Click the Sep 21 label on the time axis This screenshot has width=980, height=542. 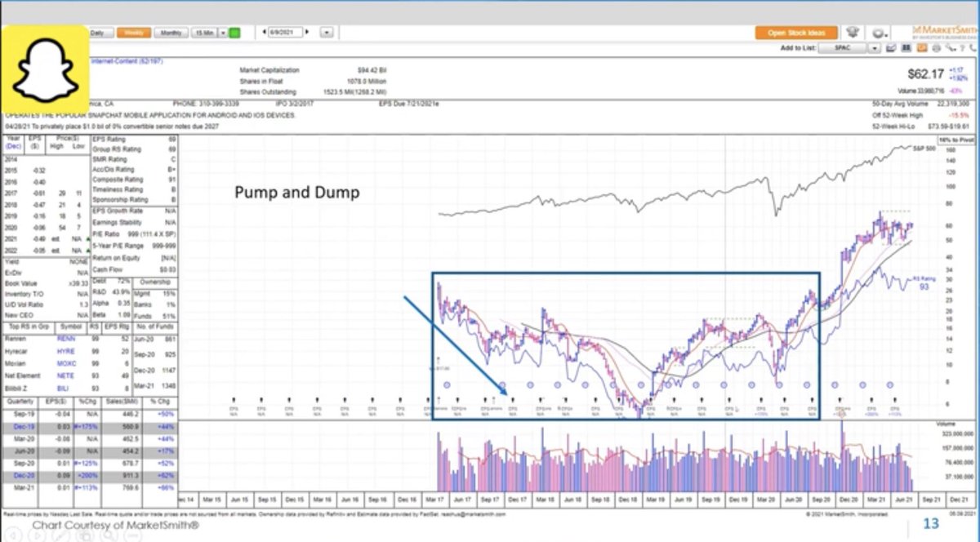click(932, 499)
